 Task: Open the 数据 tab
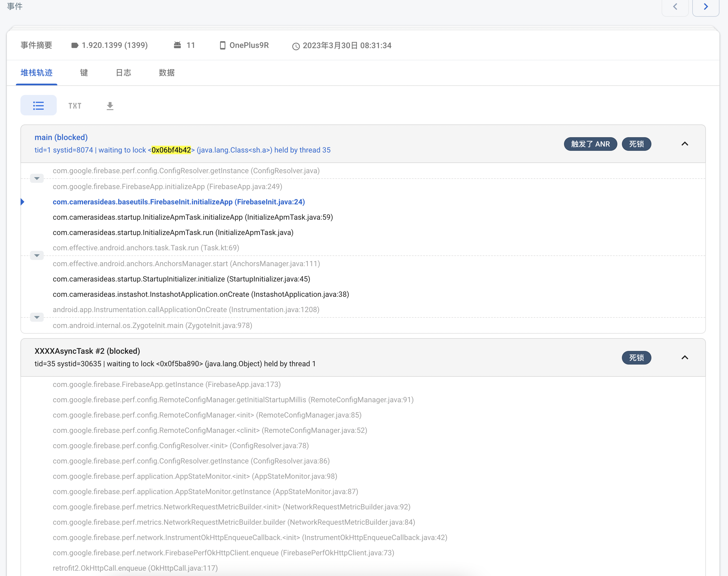pos(167,73)
